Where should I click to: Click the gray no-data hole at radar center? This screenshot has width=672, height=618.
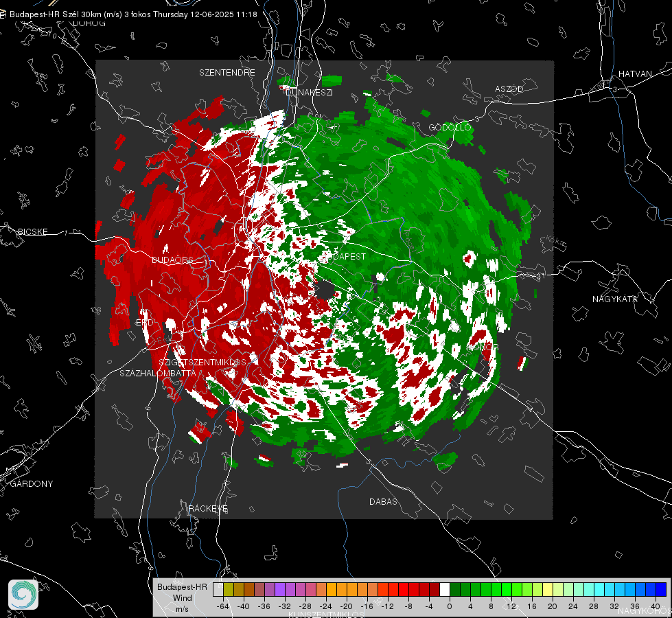coord(326,290)
